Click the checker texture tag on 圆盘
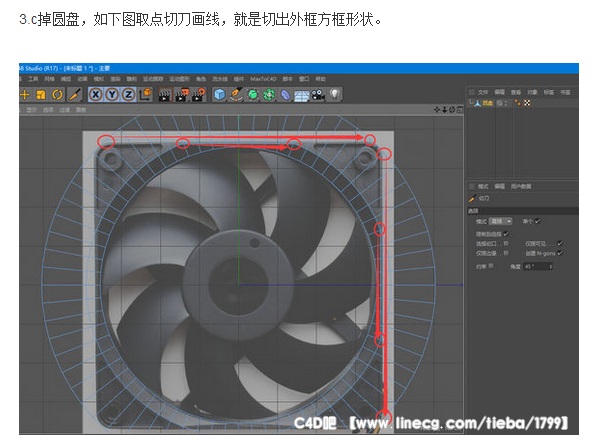 (x=527, y=103)
